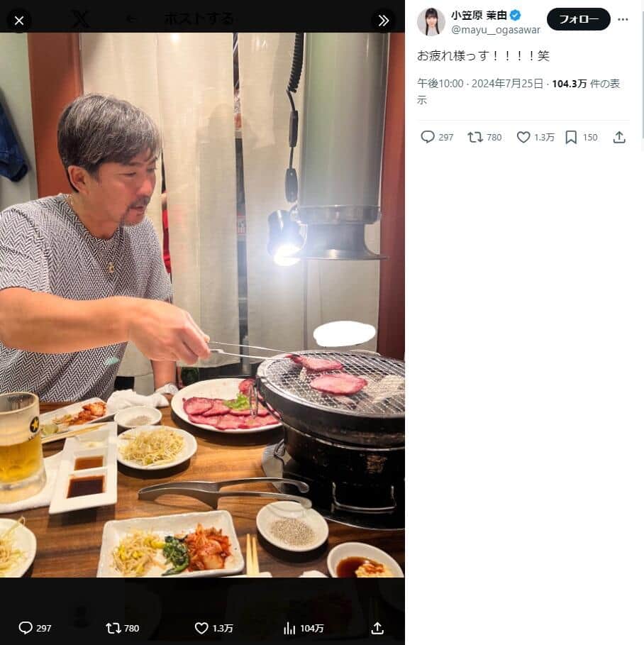This screenshot has width=644, height=645.
Task: Toggle the bookmark icon showing 150
Action: click(x=571, y=137)
